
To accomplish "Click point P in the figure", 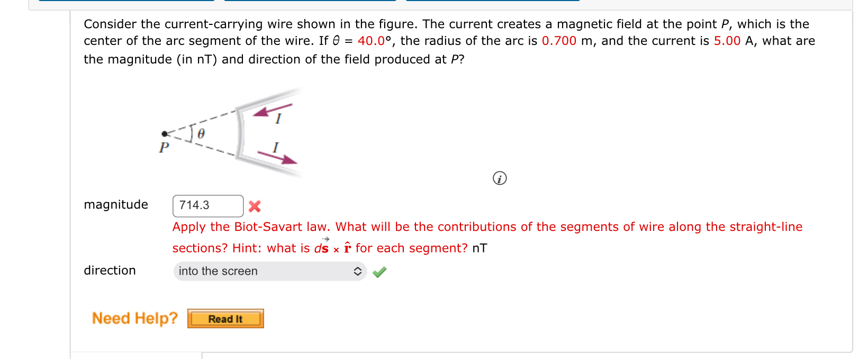I will [165, 134].
